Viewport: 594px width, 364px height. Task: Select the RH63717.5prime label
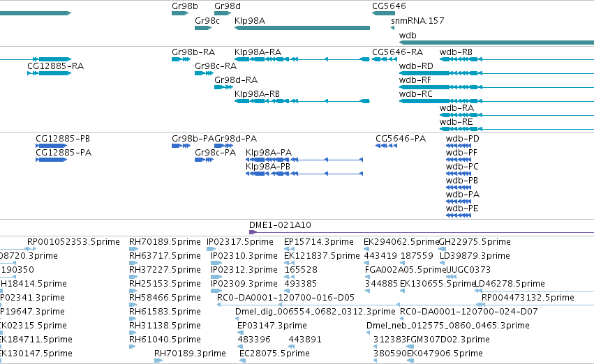coord(165,256)
